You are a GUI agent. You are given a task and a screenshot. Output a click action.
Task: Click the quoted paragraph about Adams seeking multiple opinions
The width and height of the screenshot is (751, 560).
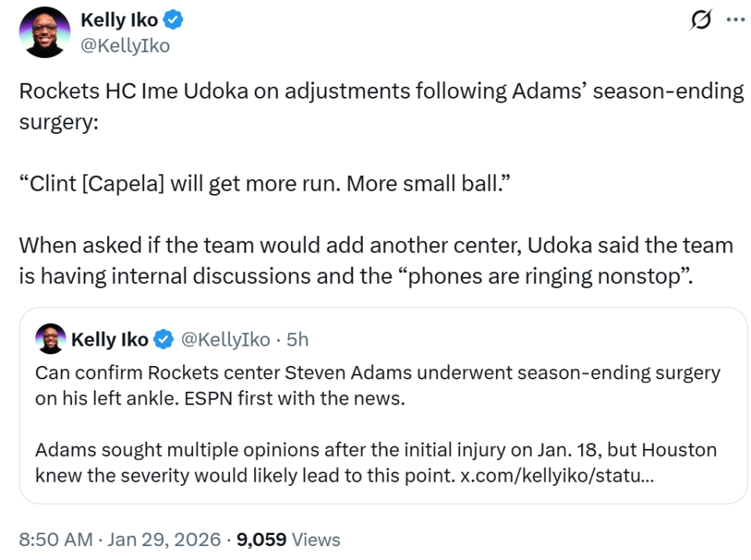[375, 463]
